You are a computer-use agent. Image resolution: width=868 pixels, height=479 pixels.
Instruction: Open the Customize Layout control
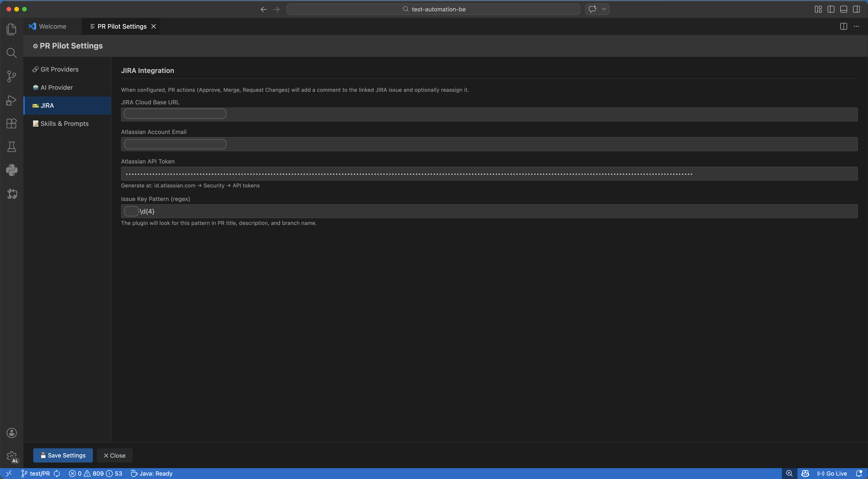818,9
